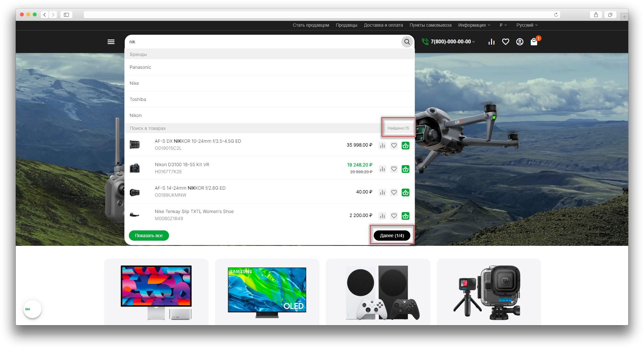Open the hamburger main menu

click(111, 42)
